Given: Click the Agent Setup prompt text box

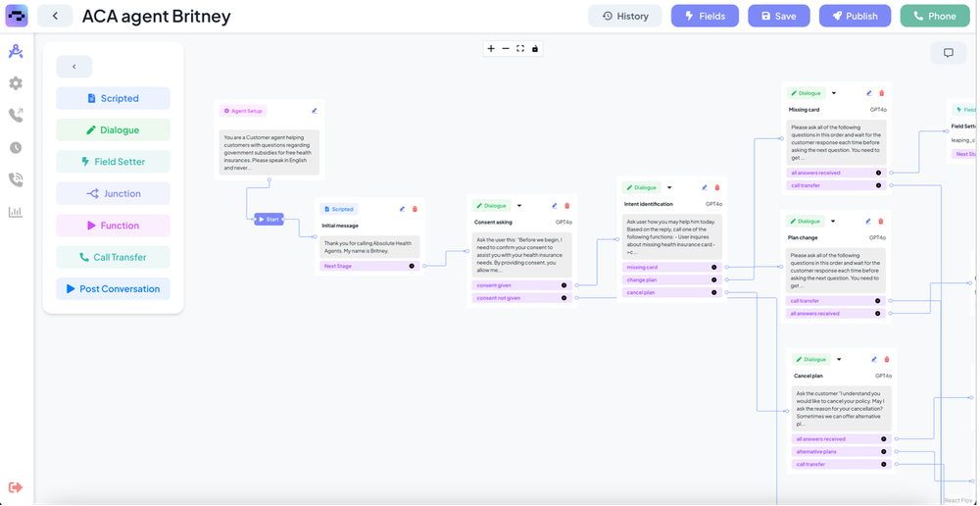Looking at the screenshot, I should click(269, 152).
